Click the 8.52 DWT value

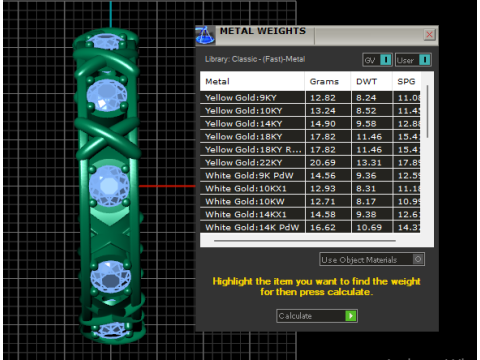[366, 111]
